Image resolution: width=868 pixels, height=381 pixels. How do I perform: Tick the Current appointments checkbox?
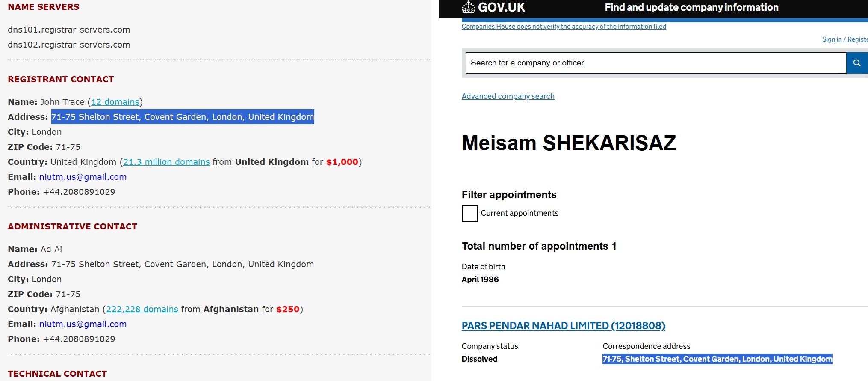[469, 213]
